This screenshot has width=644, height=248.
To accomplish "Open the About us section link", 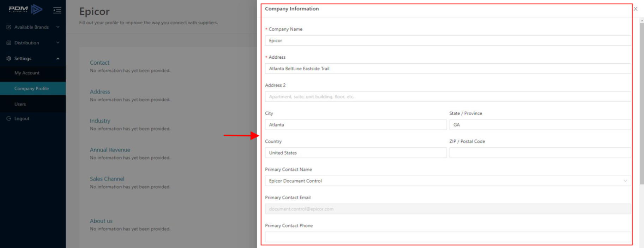I will tap(101, 221).
